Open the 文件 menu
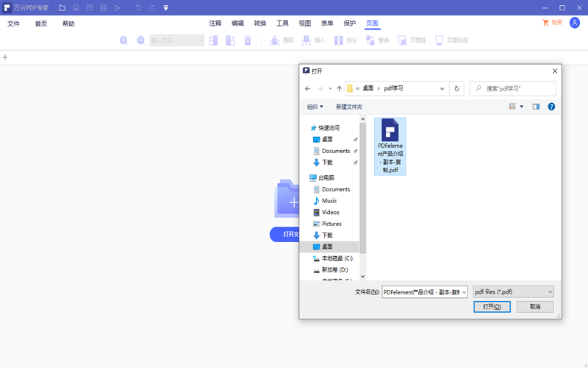Image resolution: width=588 pixels, height=368 pixels. click(13, 24)
